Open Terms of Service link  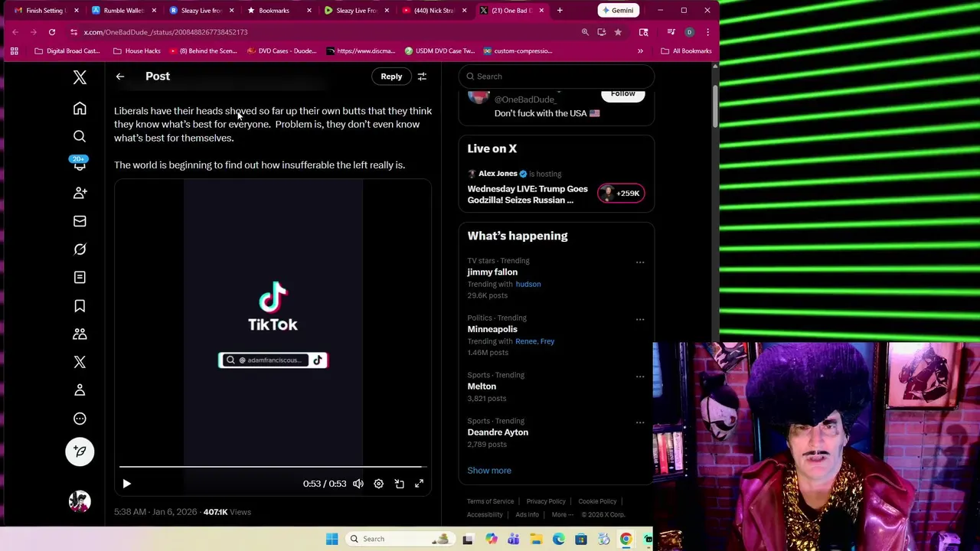tap(490, 501)
